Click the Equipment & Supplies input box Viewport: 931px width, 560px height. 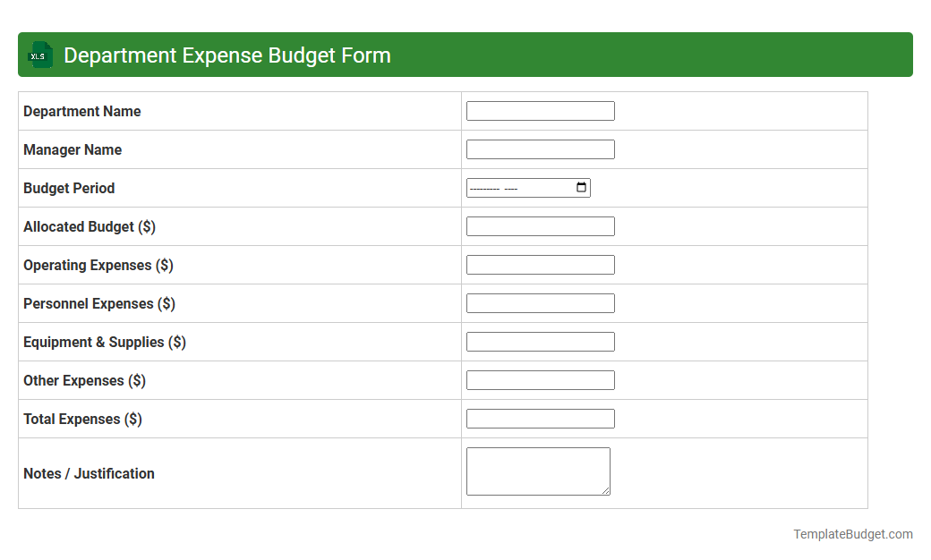[x=540, y=341]
